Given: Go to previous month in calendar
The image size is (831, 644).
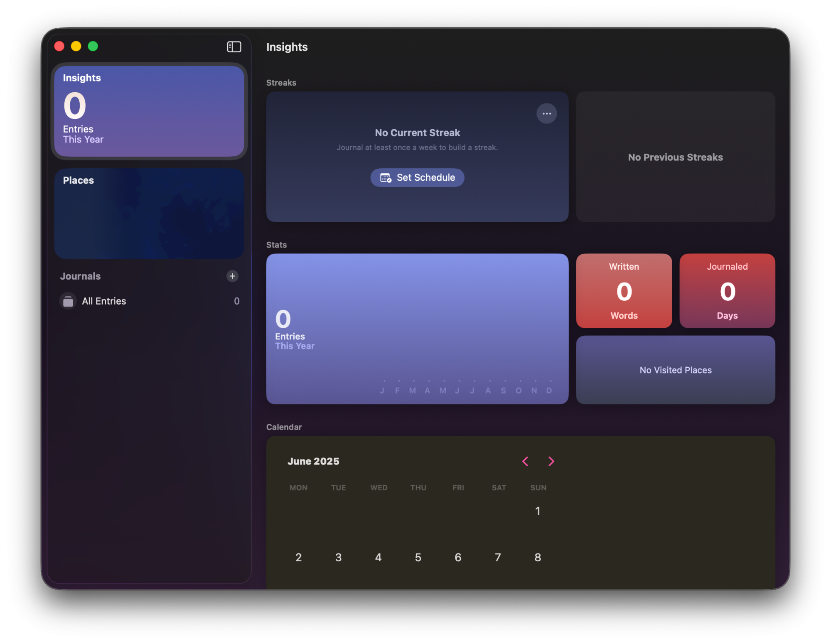Looking at the screenshot, I should click(525, 461).
